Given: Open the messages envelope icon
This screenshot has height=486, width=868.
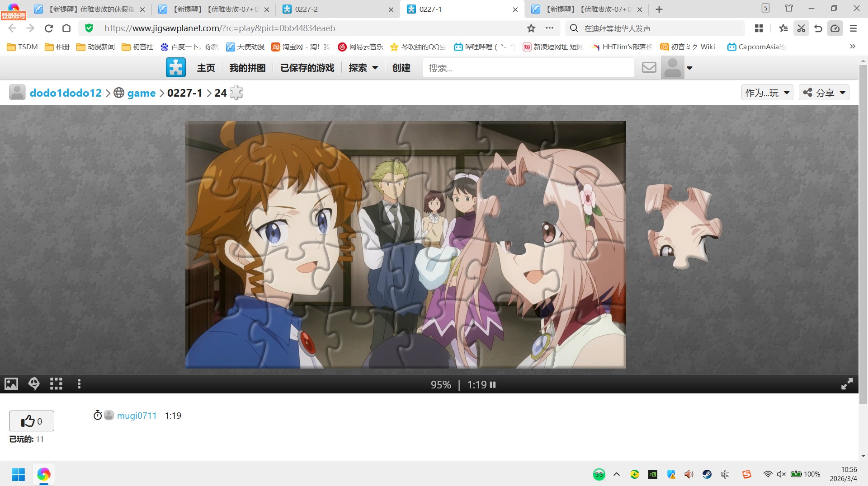Looking at the screenshot, I should coord(649,68).
